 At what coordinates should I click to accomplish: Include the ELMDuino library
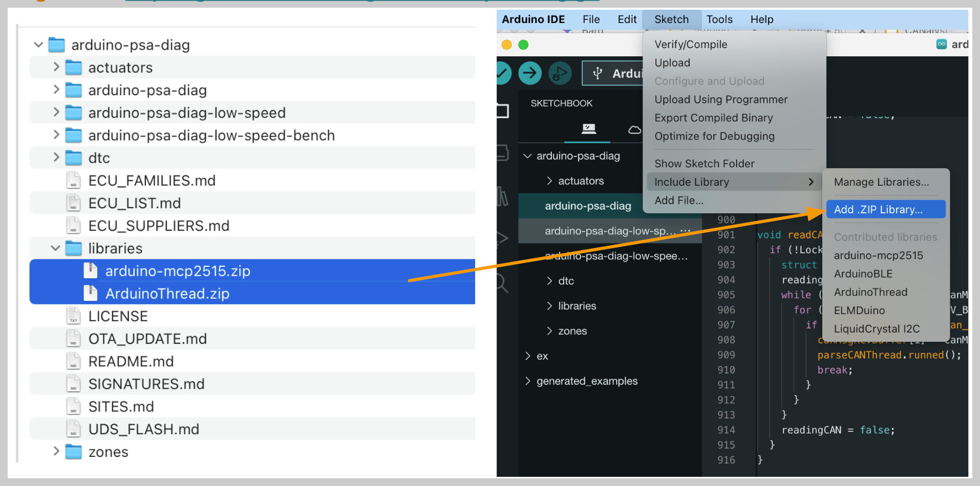point(886,311)
